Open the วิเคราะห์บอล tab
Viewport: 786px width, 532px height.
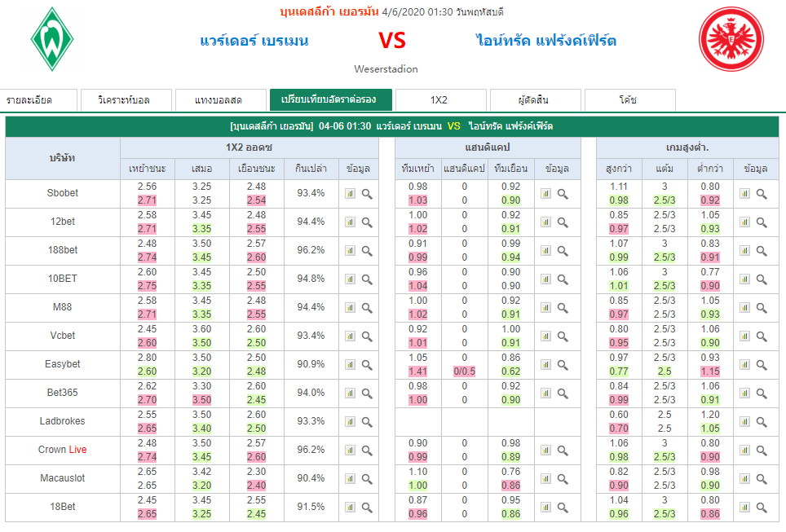(x=126, y=99)
